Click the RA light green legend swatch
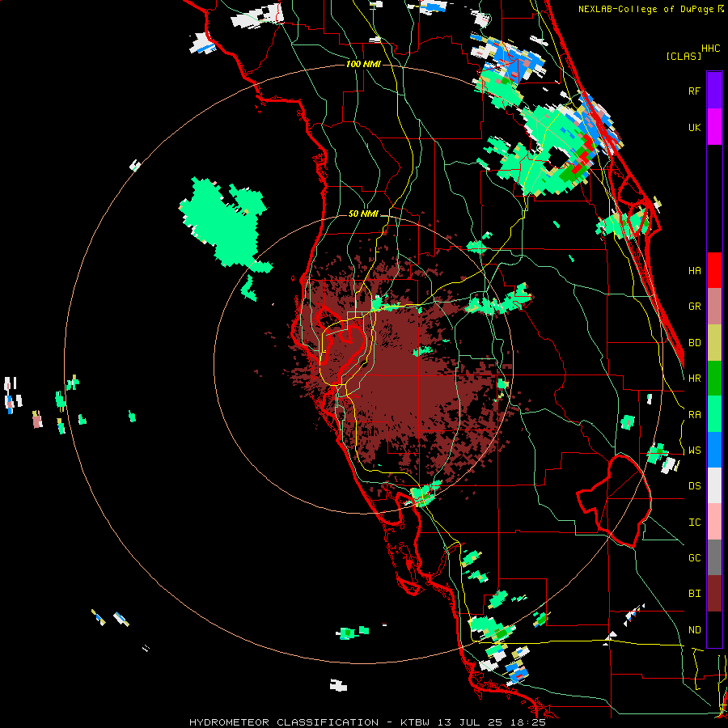The height and width of the screenshot is (728, 728). 714,414
